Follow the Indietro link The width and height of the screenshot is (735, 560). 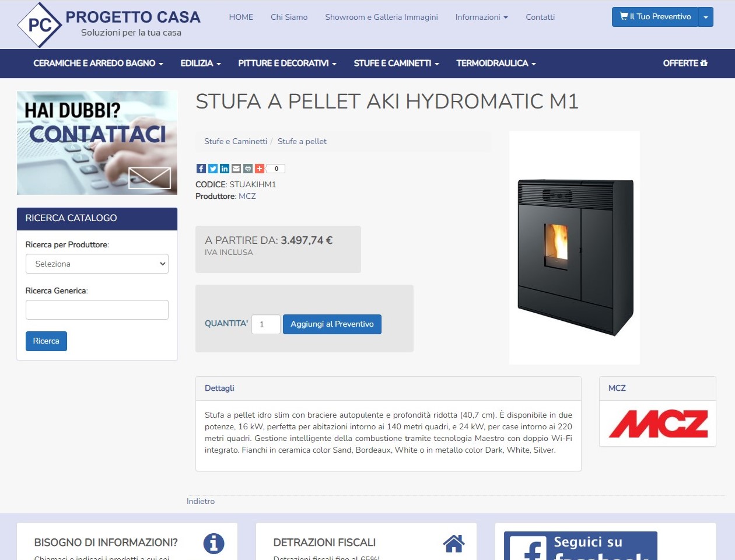click(201, 501)
